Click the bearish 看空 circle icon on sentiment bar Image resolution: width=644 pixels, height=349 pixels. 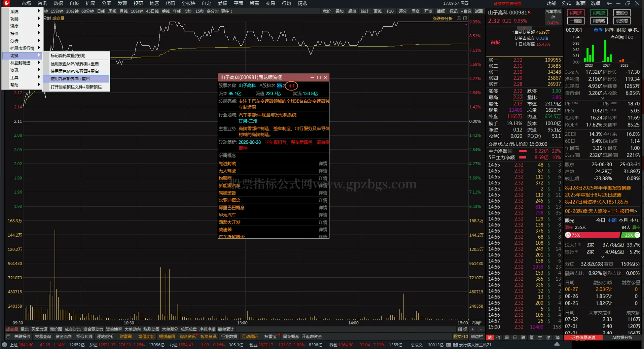[637, 235]
